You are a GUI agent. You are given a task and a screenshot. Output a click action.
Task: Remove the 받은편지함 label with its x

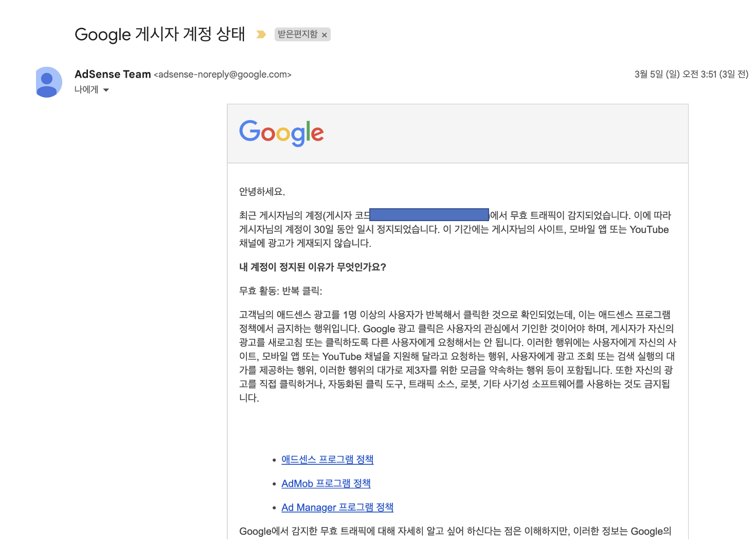click(325, 35)
